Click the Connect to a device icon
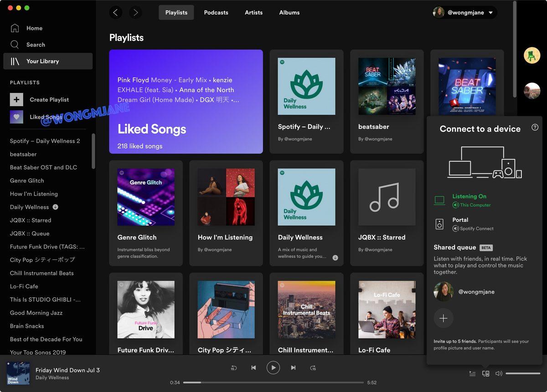 [x=485, y=373]
